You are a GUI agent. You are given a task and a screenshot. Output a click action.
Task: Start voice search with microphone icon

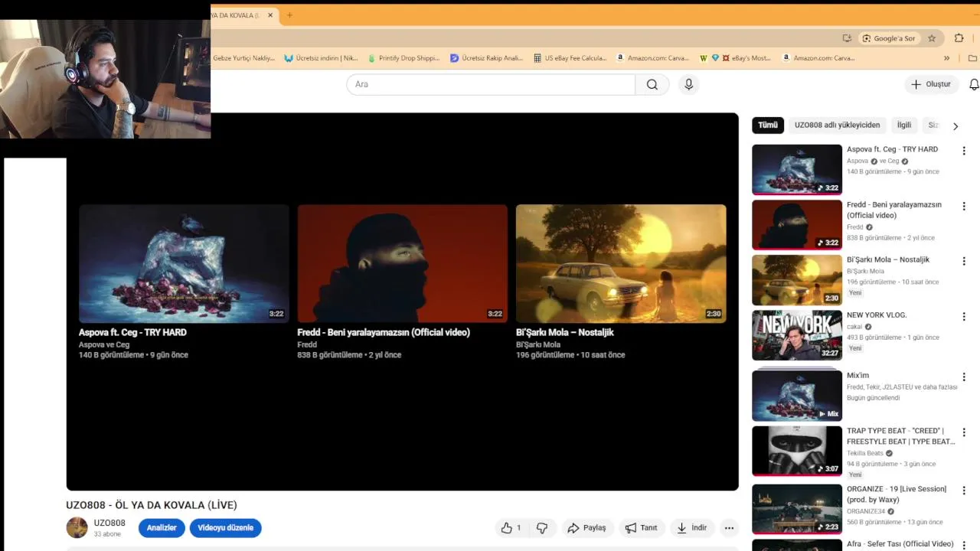(688, 84)
